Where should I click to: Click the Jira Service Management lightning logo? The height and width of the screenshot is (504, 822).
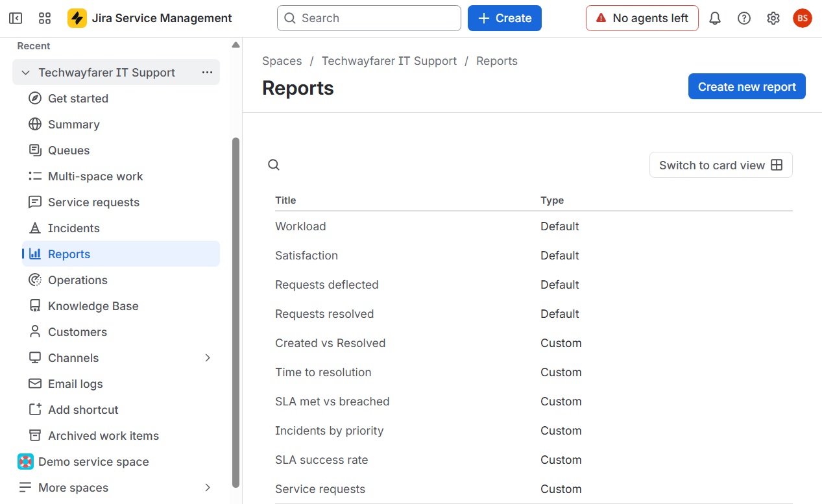(x=77, y=18)
